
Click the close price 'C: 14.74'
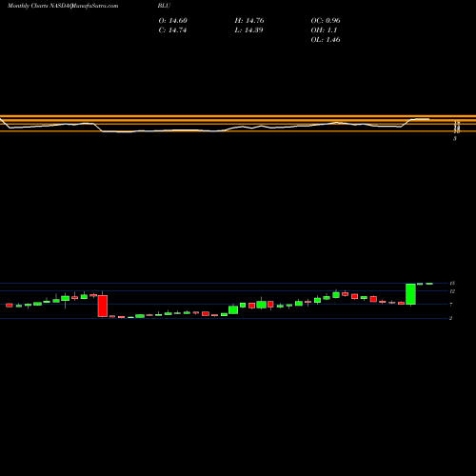[x=172, y=30]
